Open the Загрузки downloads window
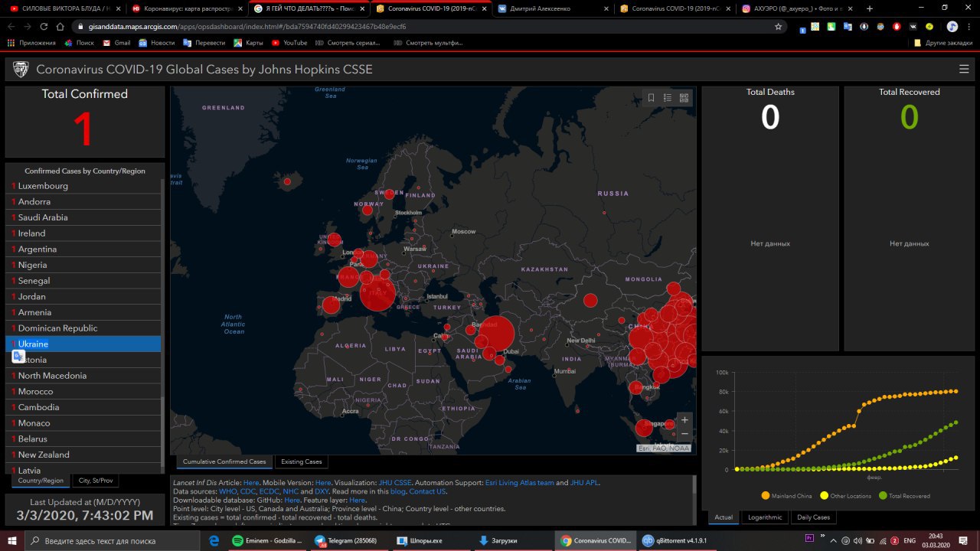The width and height of the screenshot is (980, 551). (x=511, y=540)
